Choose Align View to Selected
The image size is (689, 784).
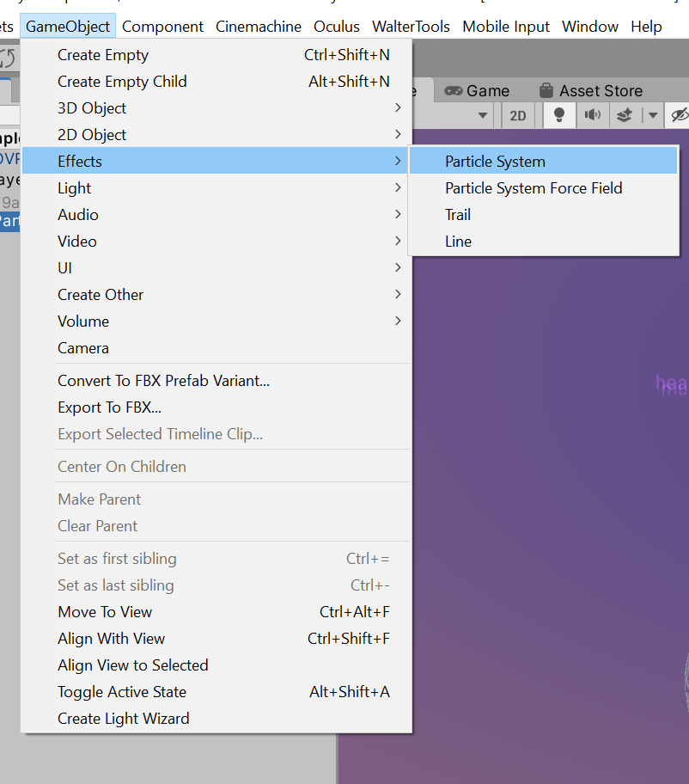(216, 665)
